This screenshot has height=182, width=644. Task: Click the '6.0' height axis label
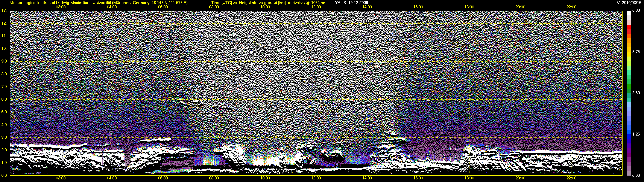click(x=4, y=99)
